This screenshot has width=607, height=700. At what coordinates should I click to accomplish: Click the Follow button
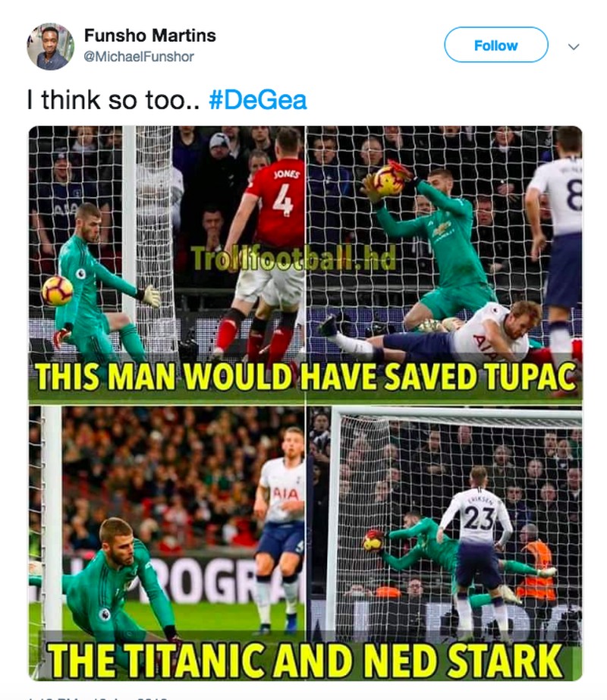click(495, 45)
